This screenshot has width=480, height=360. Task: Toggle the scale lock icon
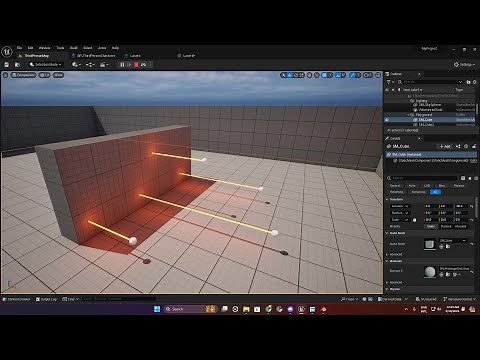pos(414,220)
